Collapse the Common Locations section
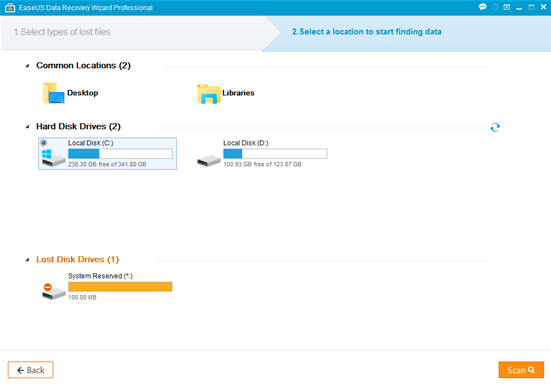 [x=27, y=66]
